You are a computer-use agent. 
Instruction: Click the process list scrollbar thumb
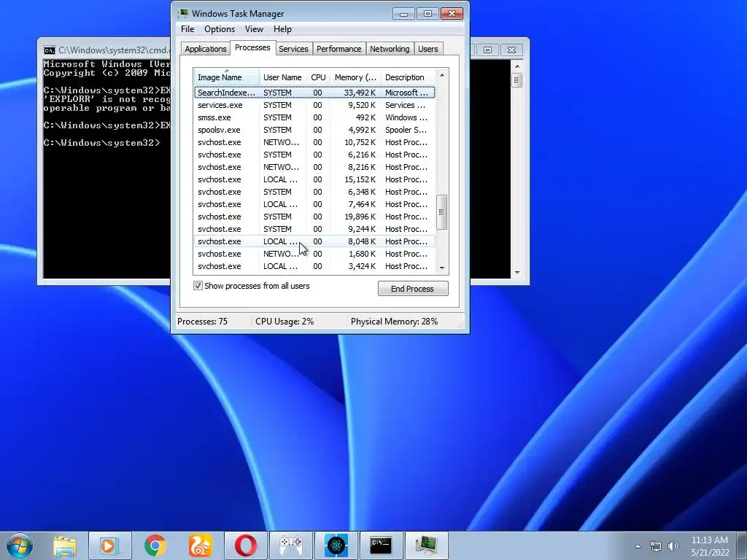click(442, 212)
